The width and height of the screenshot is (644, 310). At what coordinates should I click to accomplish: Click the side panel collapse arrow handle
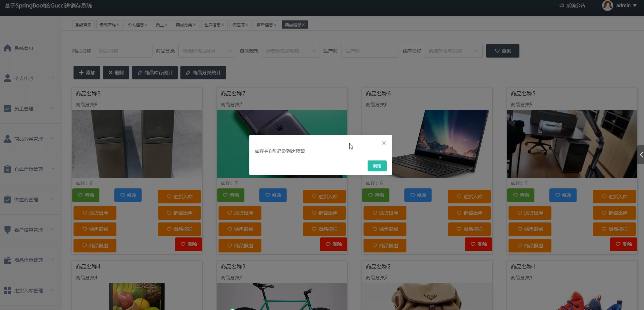[641, 155]
